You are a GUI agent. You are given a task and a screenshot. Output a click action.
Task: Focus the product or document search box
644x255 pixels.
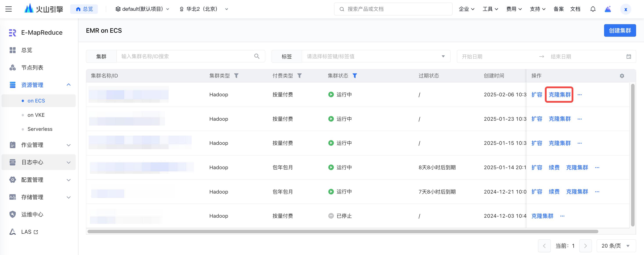coord(393,9)
